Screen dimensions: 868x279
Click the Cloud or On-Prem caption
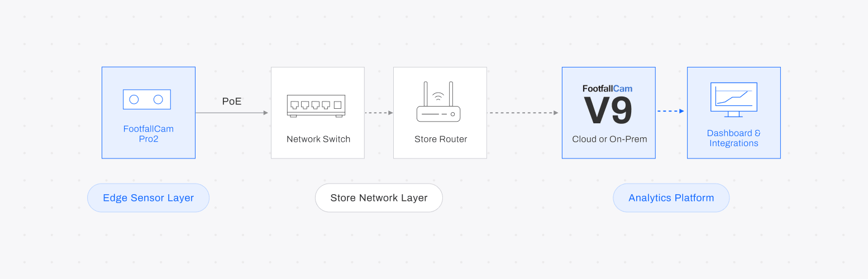(609, 139)
